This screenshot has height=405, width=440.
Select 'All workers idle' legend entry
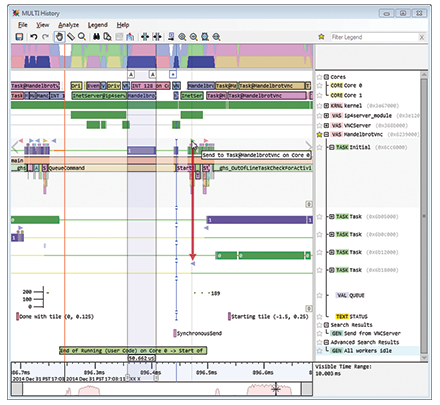click(367, 351)
